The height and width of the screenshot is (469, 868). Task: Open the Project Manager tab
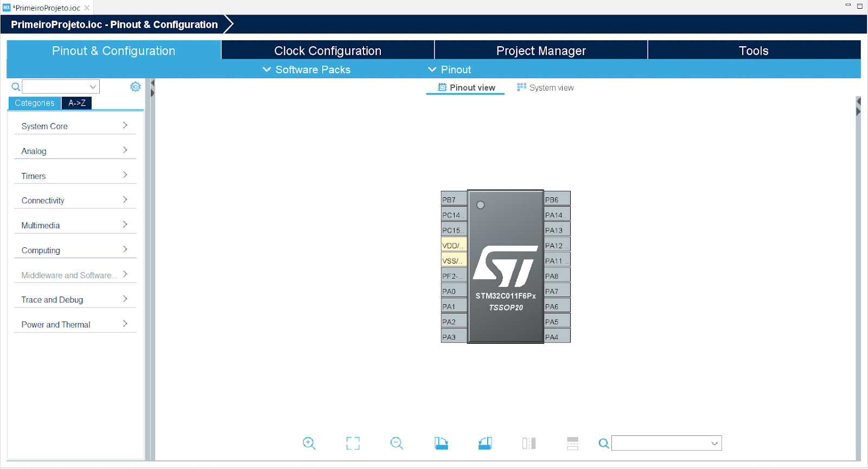click(541, 50)
